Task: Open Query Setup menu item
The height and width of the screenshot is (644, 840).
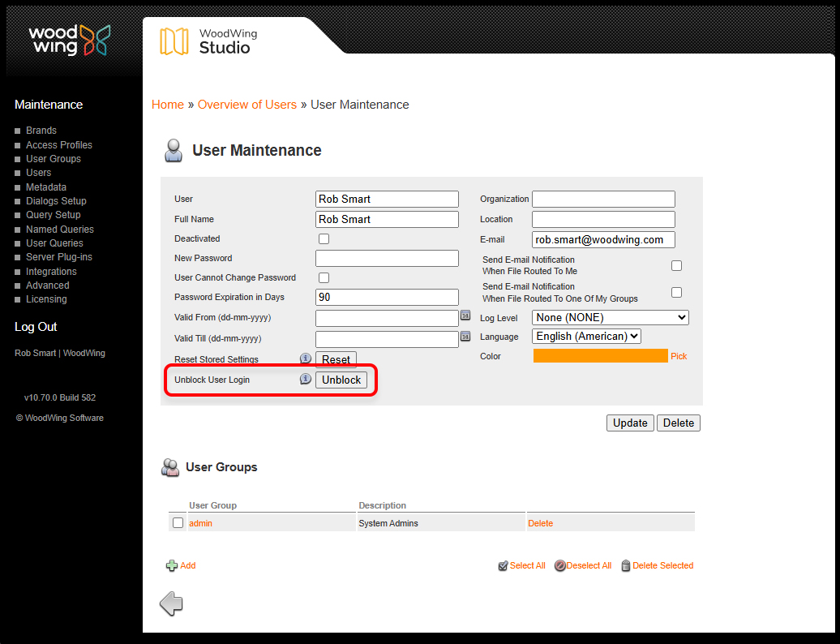Action: (x=54, y=215)
